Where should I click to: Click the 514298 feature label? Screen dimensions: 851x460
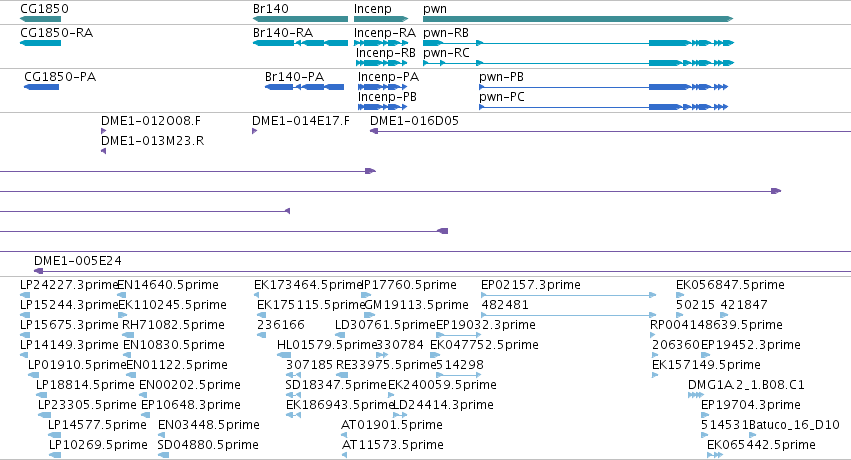pos(460,365)
